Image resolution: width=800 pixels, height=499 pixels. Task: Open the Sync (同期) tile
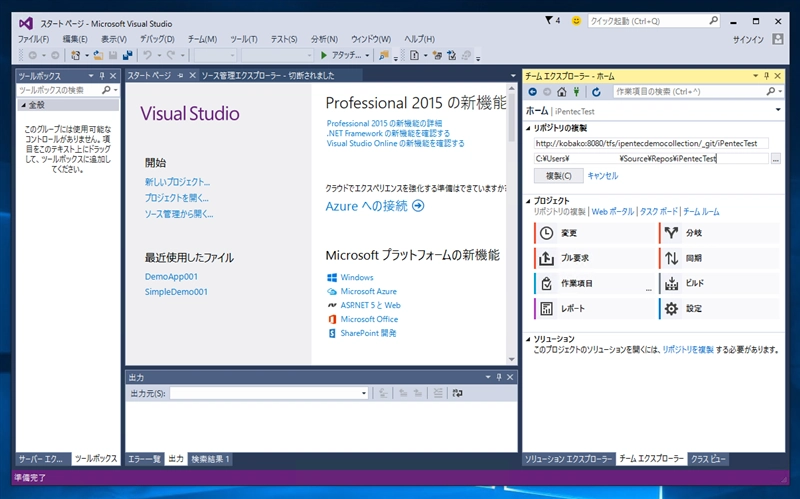pos(719,258)
